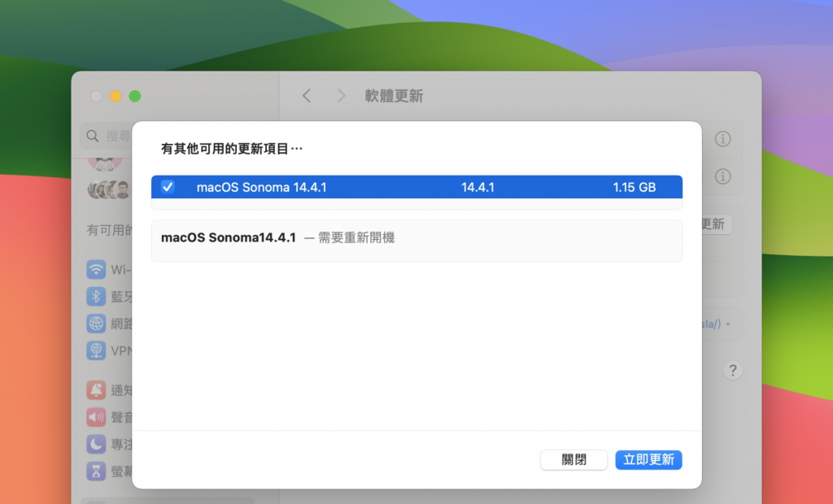833x504 pixels.
Task: Open VPN settings in sidebar
Action: 109,350
